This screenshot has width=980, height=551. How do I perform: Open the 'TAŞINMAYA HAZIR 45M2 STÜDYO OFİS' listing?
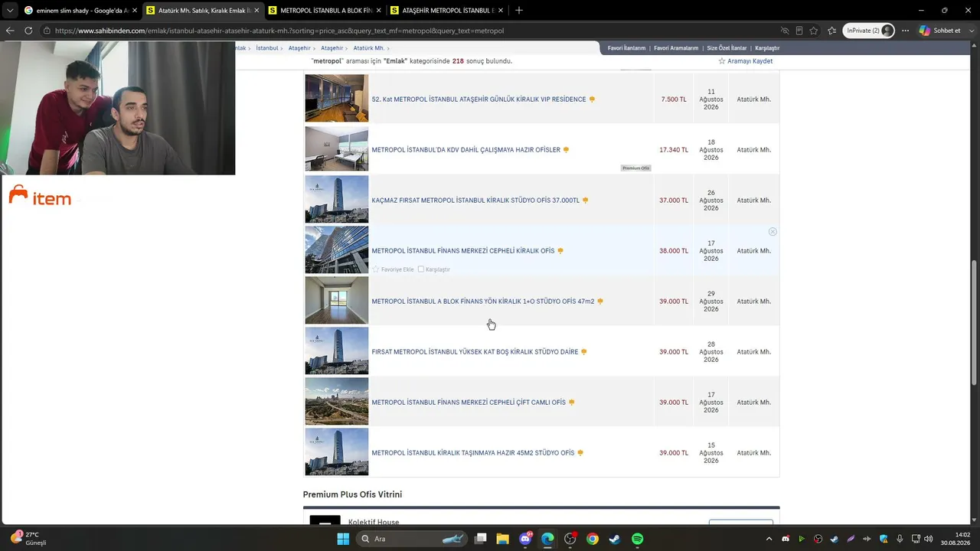click(473, 453)
